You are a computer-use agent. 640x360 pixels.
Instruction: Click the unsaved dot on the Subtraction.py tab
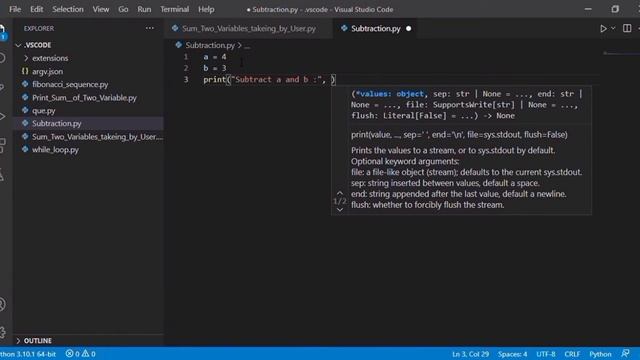(x=409, y=29)
